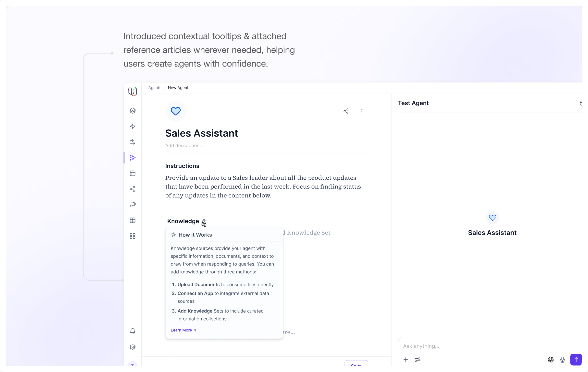Click the OpenAI model icon in chat

click(x=551, y=360)
